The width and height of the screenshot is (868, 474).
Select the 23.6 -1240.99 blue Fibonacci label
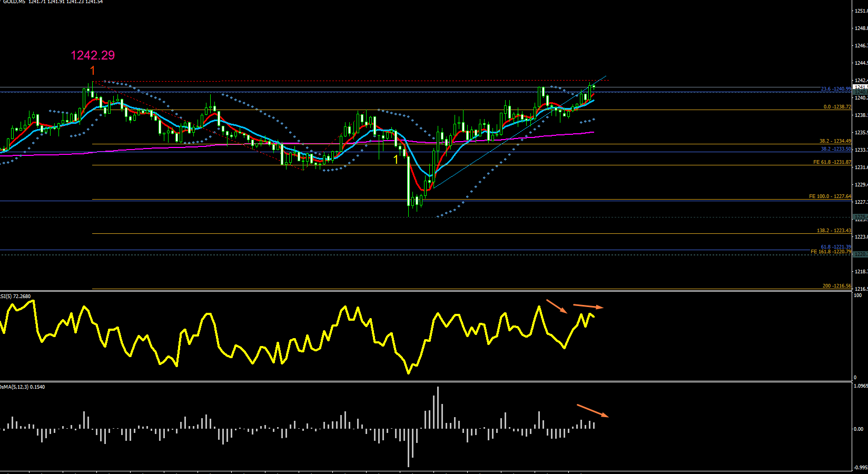pos(836,89)
